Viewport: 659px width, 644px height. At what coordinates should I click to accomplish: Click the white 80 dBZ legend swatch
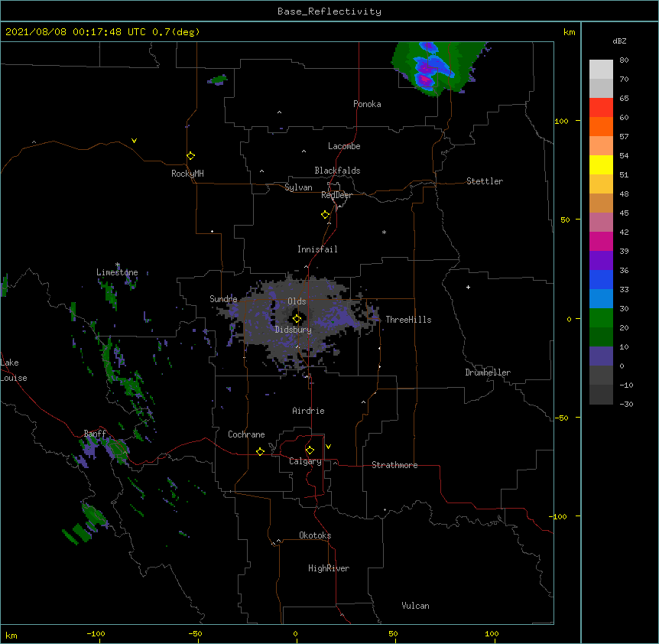click(601, 70)
